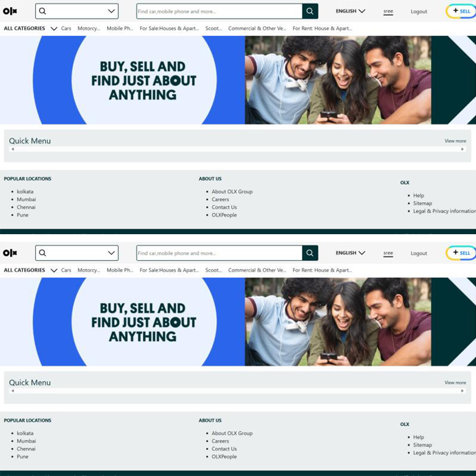Click View more in the upper Quick Menu
This screenshot has width=476, height=476.
[x=455, y=141]
